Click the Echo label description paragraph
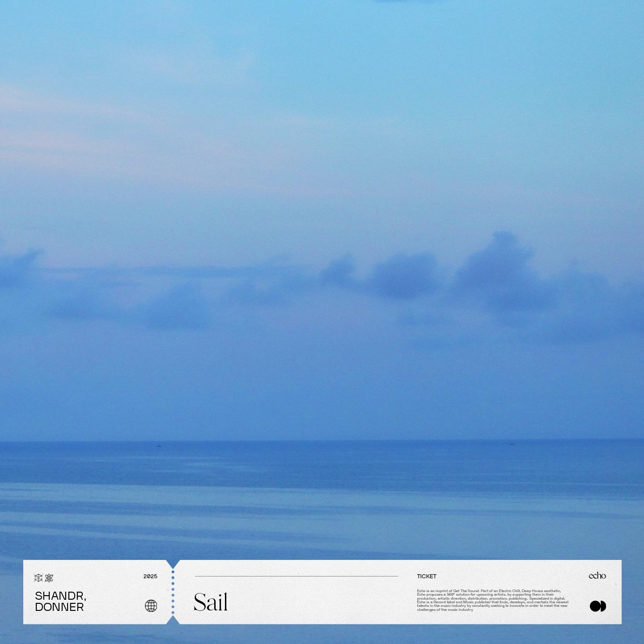The height and width of the screenshot is (644, 644). click(493, 600)
